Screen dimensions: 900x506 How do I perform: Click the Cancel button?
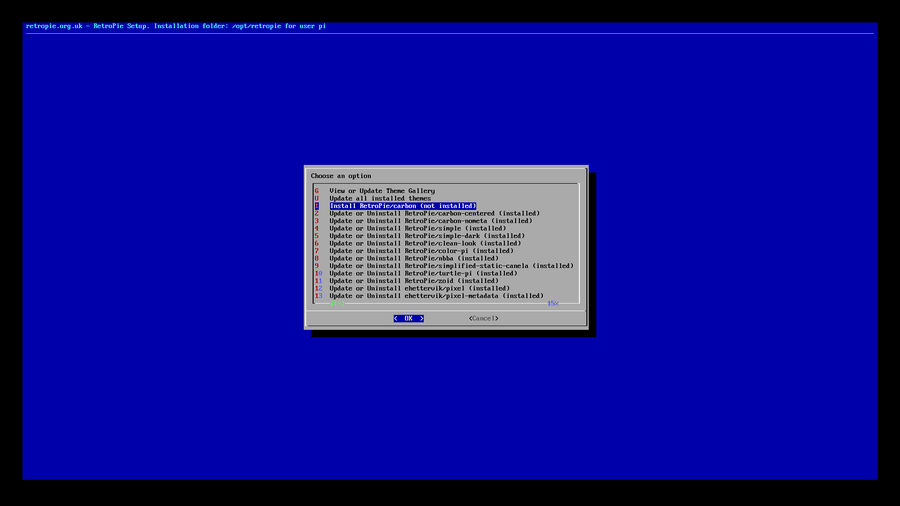tap(483, 318)
